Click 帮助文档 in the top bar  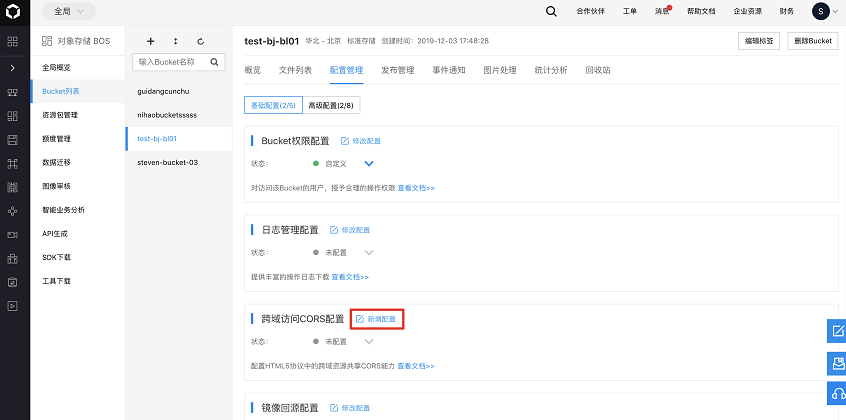point(701,11)
